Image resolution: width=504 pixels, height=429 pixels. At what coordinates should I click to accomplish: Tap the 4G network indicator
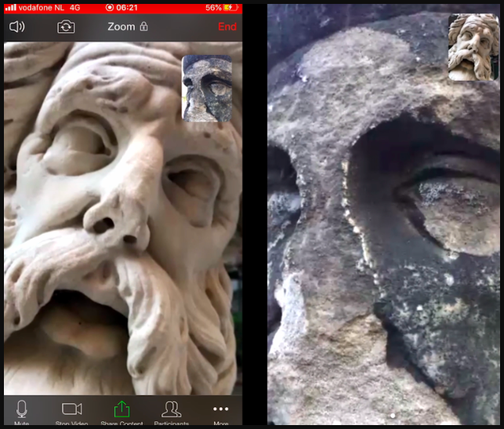click(76, 7)
